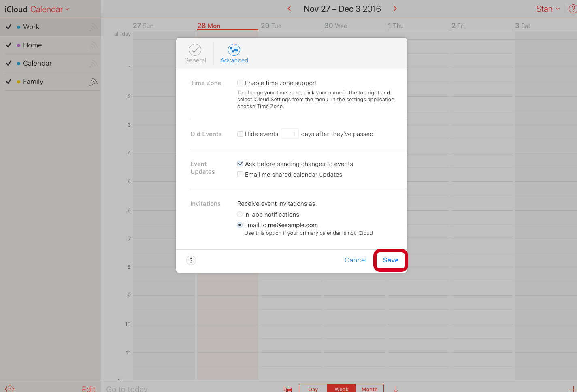Viewport: 577px width, 392px height.
Task: Click the mini-calendar picker icon
Action: coord(287,388)
